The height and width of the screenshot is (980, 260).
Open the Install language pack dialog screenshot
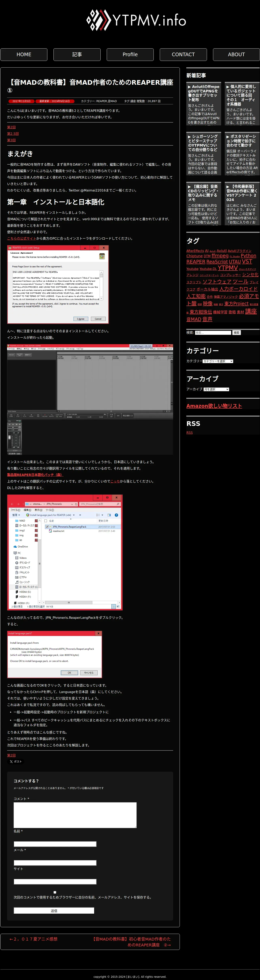tap(54, 654)
